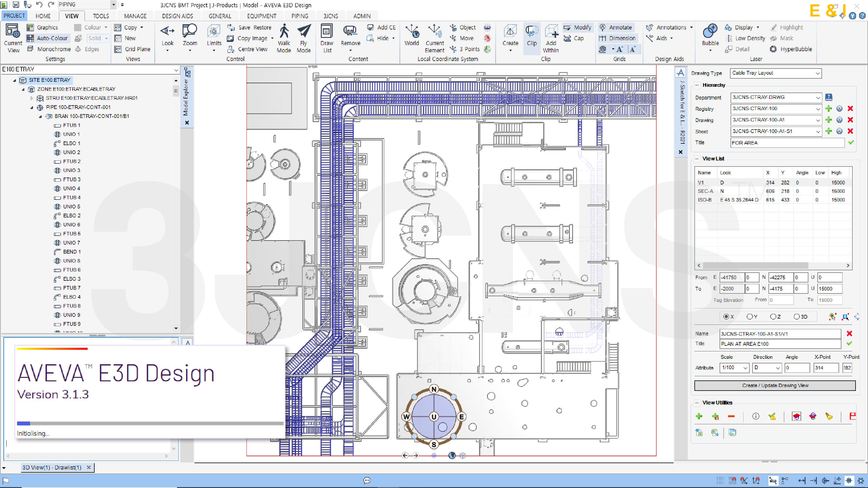The image size is (868, 488).
Task: Switch to the 3JCNS ribbon tab
Action: coord(330,16)
